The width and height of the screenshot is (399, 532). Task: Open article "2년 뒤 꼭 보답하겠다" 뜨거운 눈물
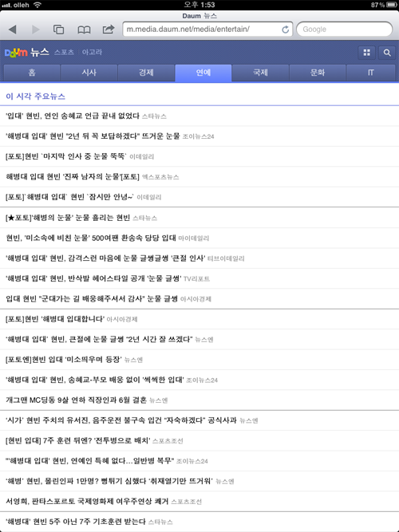click(x=199, y=136)
